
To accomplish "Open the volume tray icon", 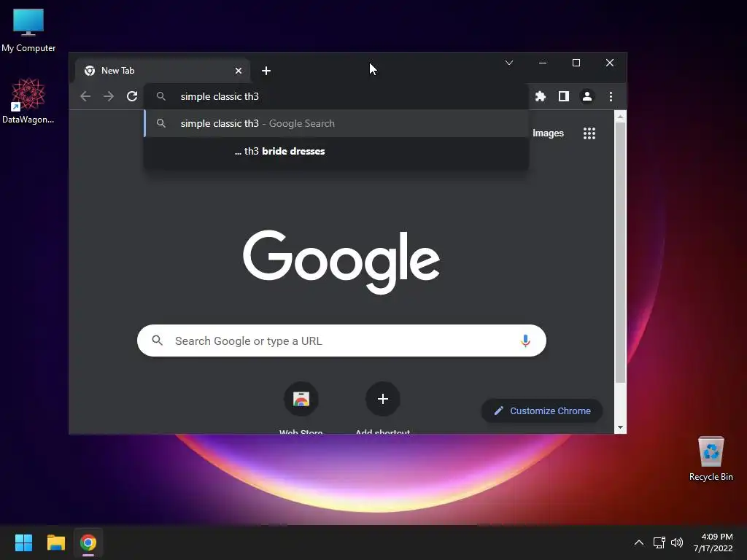I will tap(676, 542).
